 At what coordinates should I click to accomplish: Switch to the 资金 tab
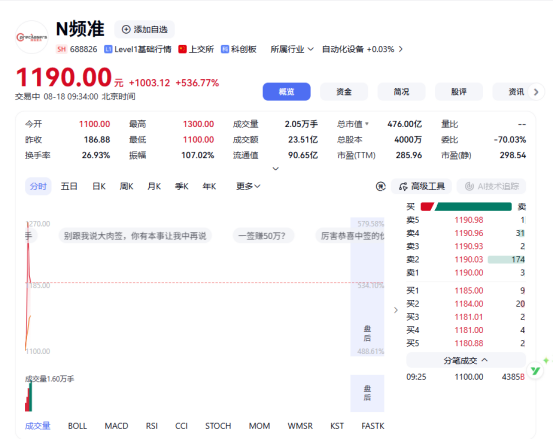(x=344, y=92)
